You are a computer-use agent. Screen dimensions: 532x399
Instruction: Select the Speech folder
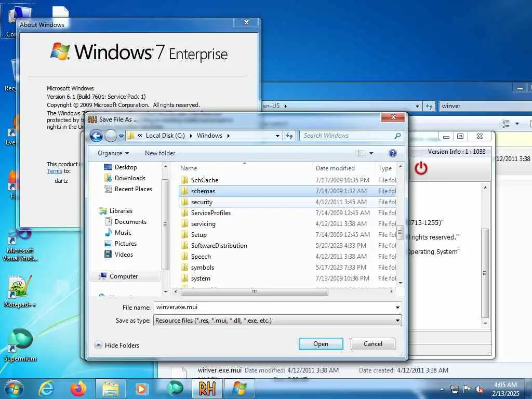tap(287, 257)
